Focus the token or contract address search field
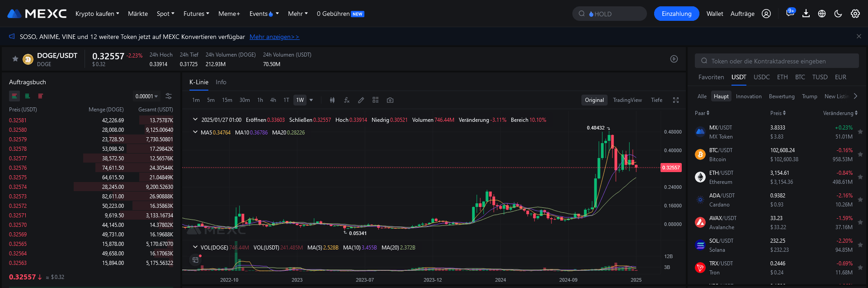The image size is (868, 288). [x=777, y=61]
